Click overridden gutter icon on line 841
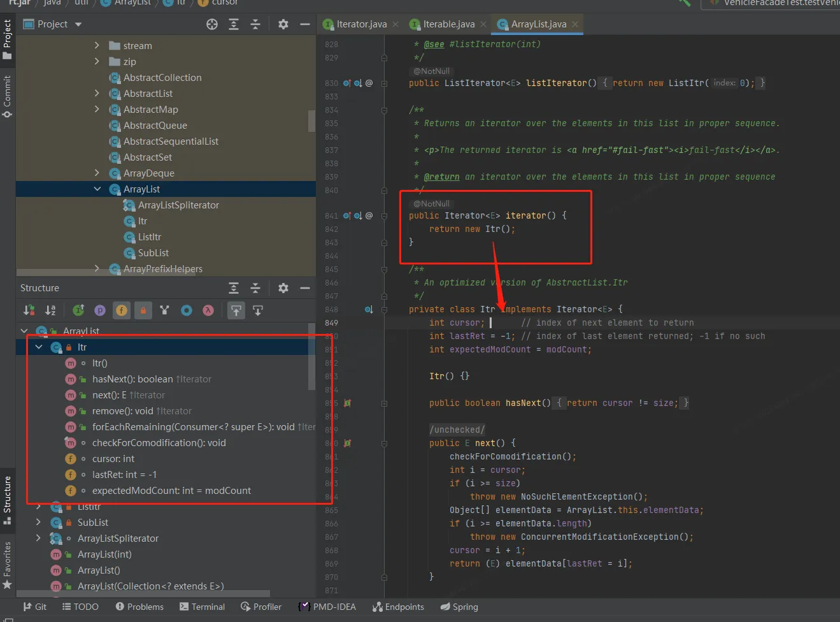The height and width of the screenshot is (622, 840). coord(358,215)
